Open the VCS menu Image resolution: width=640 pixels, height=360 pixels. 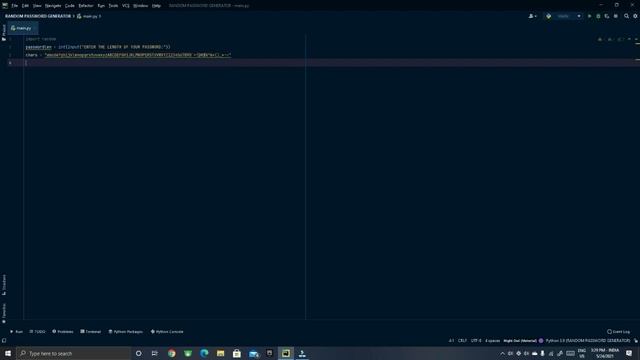(x=126, y=6)
